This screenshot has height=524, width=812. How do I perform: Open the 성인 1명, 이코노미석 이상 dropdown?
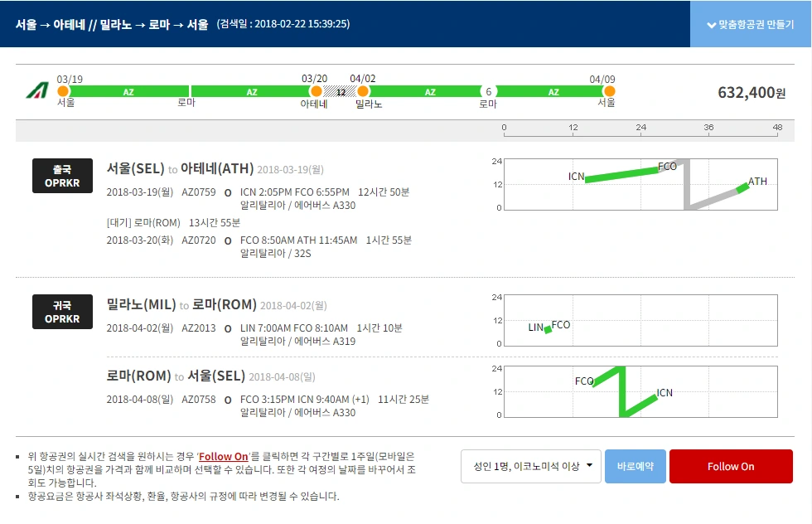(x=530, y=466)
